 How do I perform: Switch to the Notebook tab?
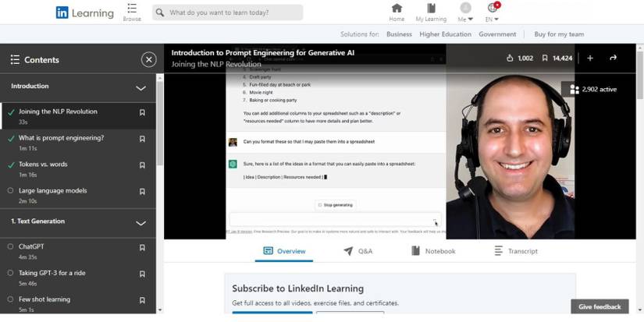pyautogui.click(x=433, y=251)
